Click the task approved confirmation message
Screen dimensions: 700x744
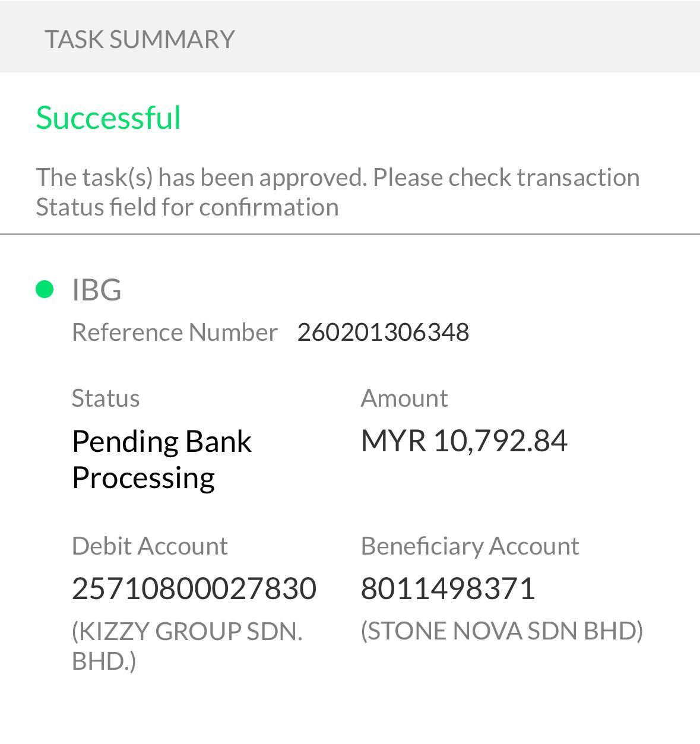[337, 192]
